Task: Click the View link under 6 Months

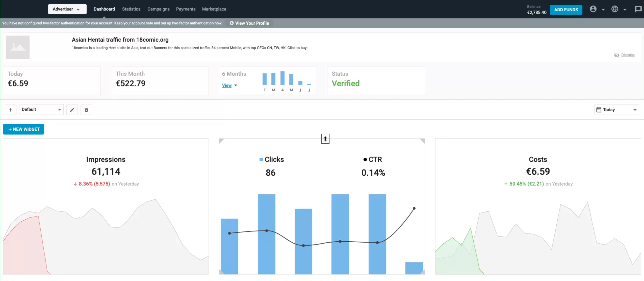Action: coord(227,85)
